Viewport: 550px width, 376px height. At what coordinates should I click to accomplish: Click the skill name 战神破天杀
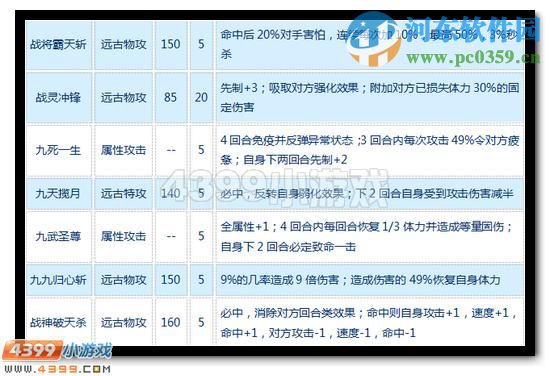coord(58,323)
